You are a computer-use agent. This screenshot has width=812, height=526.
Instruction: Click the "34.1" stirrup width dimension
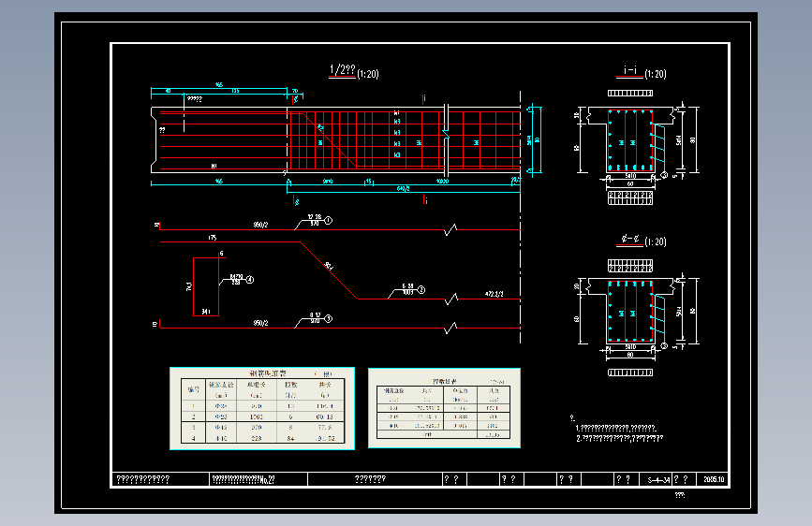pyautogui.click(x=206, y=312)
